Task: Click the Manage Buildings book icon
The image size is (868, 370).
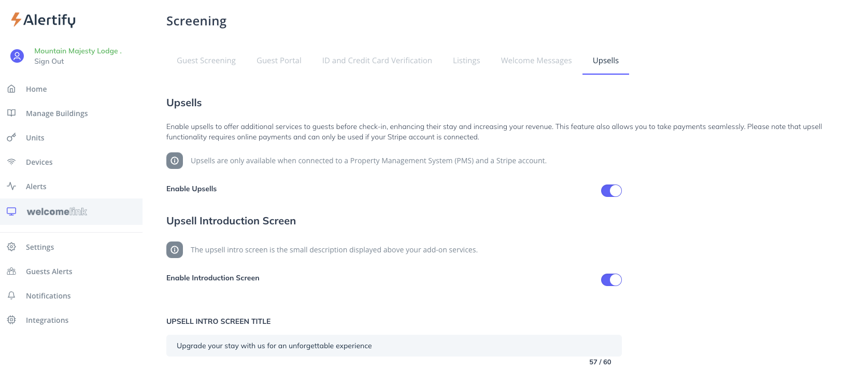Action: click(x=11, y=113)
